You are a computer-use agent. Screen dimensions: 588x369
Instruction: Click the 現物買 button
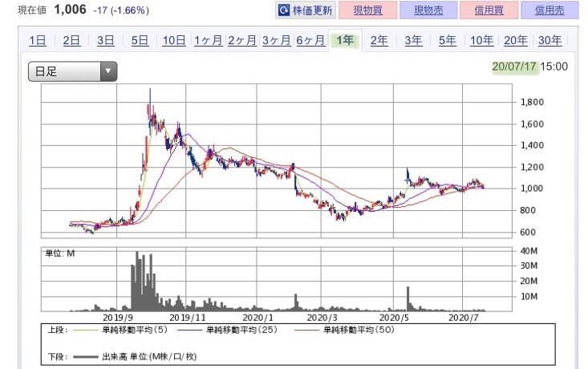368,10
